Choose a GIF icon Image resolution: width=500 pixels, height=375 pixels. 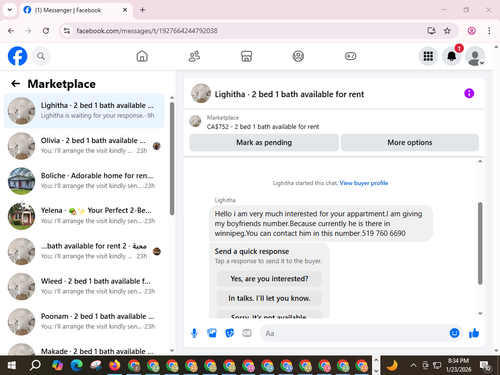click(247, 333)
